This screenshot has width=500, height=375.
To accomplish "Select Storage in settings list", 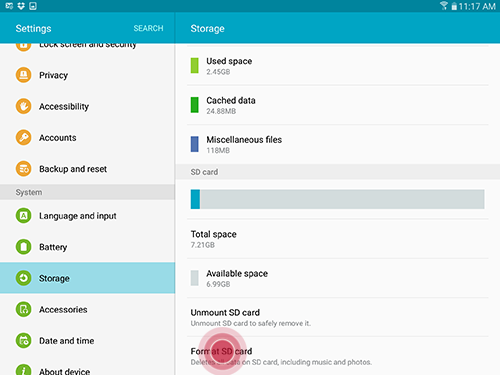I will 87,278.
